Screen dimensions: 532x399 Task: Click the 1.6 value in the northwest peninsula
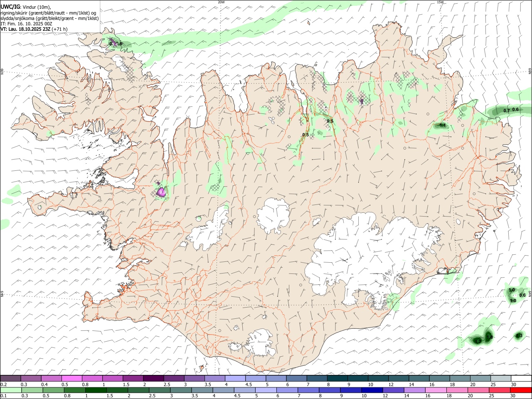point(119,44)
